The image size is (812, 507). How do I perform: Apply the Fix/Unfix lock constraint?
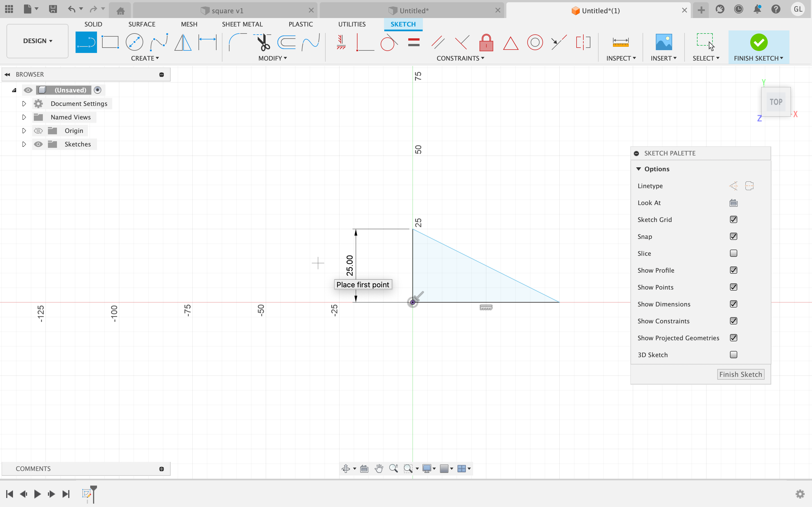click(x=486, y=43)
